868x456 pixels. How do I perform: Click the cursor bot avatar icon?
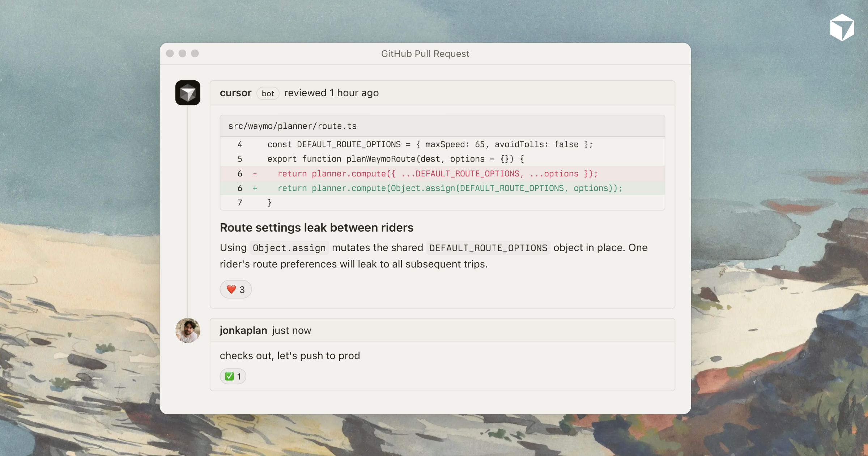pyautogui.click(x=188, y=93)
